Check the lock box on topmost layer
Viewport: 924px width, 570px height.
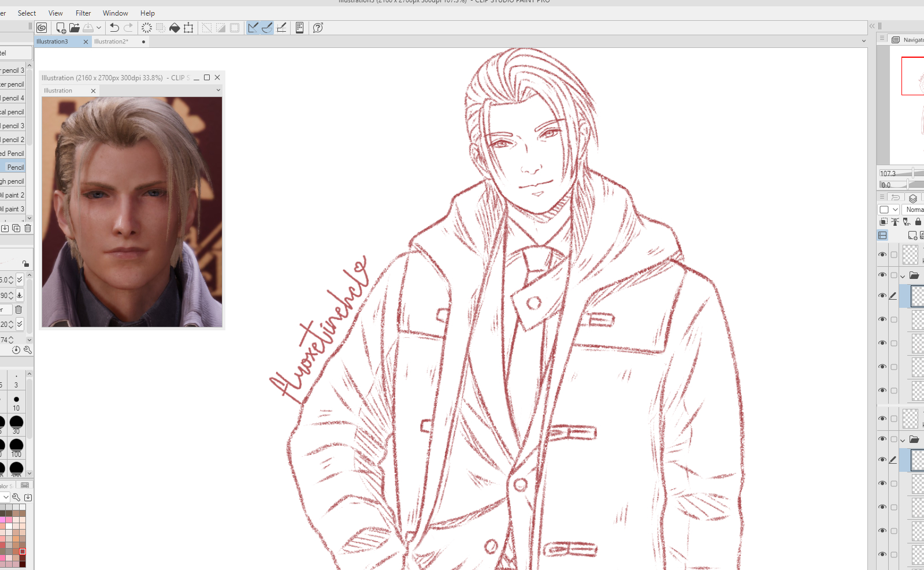tap(894, 255)
